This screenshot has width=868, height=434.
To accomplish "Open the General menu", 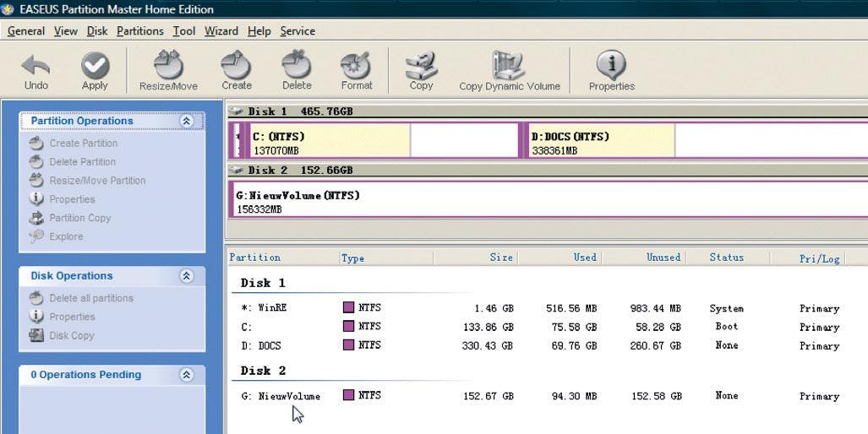I will [26, 31].
